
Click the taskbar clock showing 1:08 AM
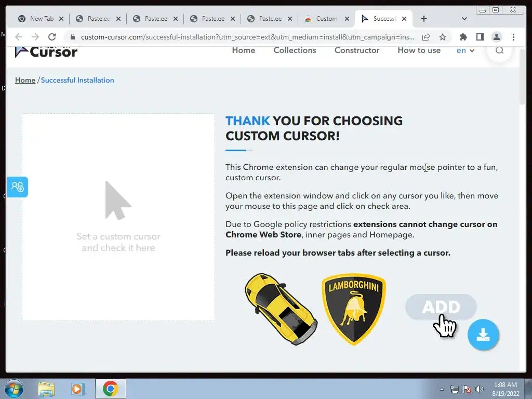coord(506,389)
